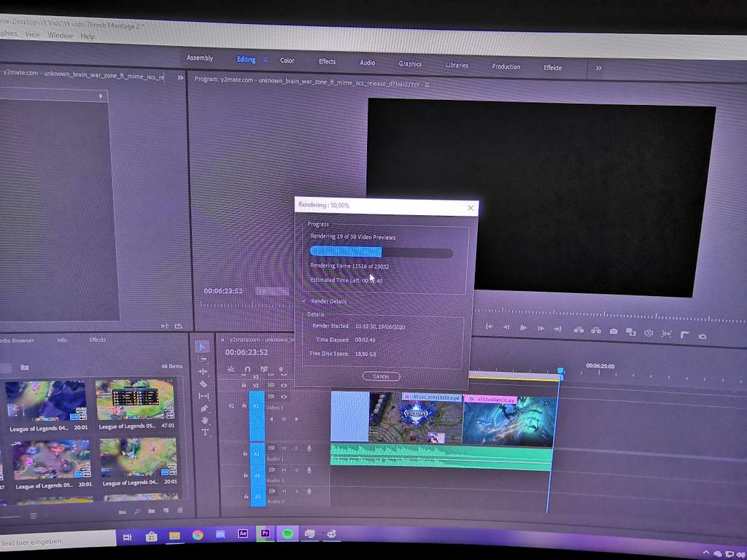Mute track Audio 1 with M
This screenshot has height=560, width=747.
pyautogui.click(x=284, y=448)
